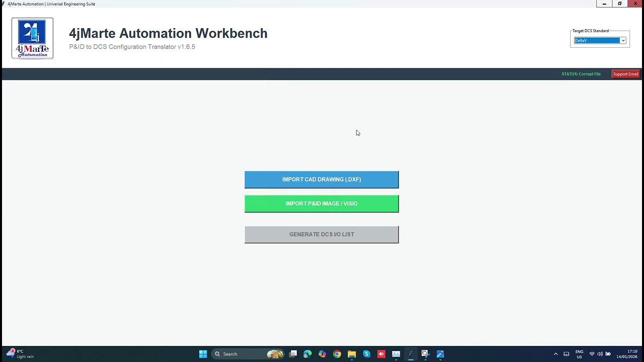
Task: Click the volume speaker tray icon
Action: tap(600, 354)
